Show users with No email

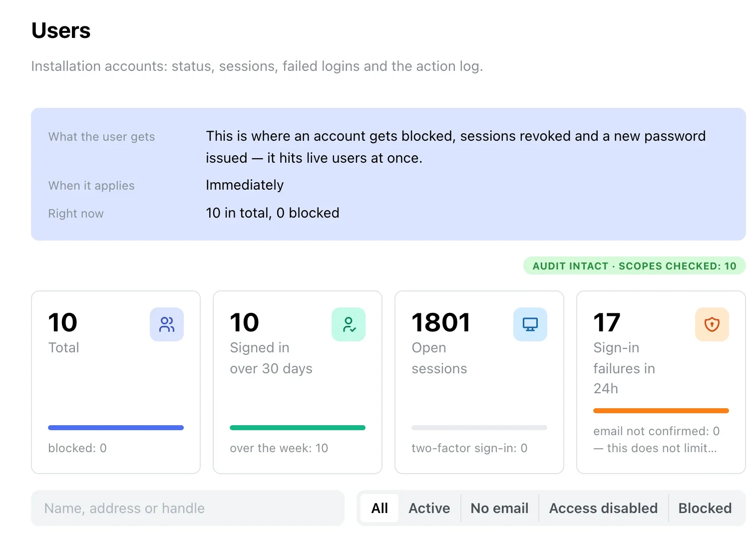500,508
